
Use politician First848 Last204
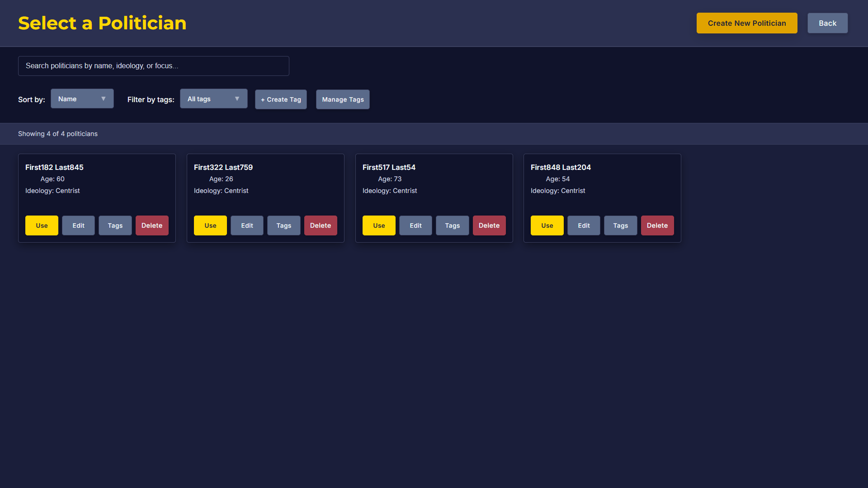coord(547,225)
